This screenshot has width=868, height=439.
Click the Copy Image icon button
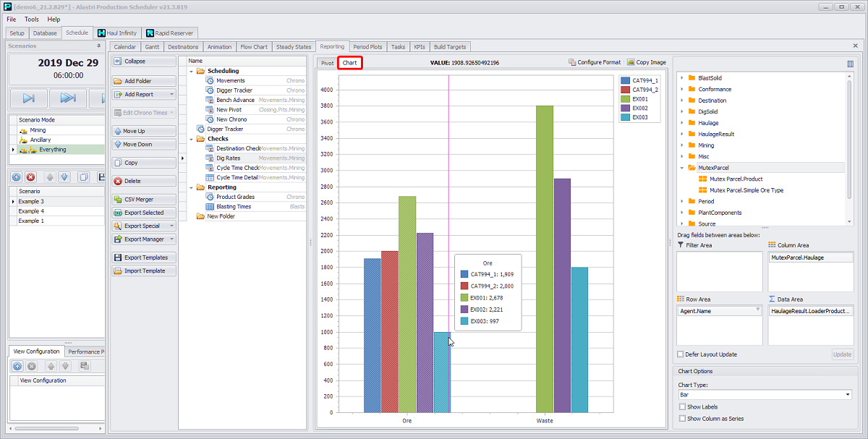[x=646, y=63]
